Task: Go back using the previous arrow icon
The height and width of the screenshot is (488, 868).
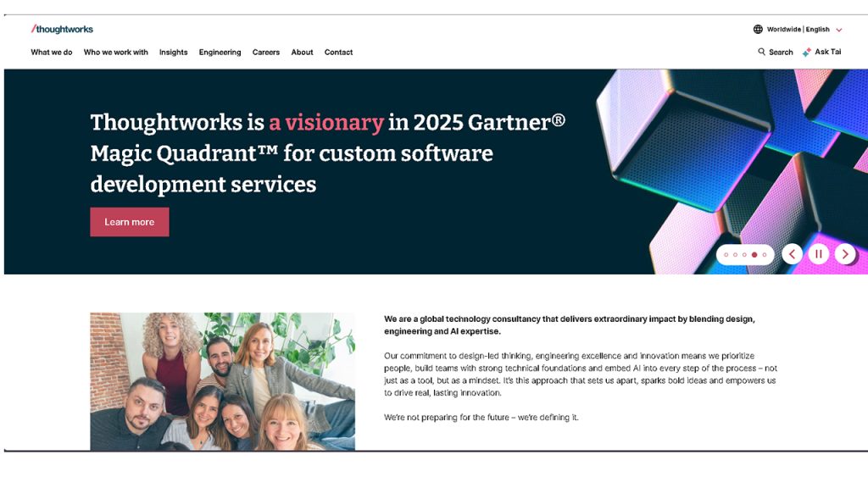Action: (792, 253)
